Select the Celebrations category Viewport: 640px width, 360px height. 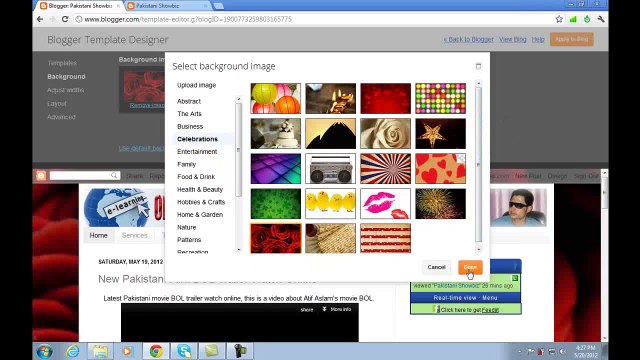point(197,139)
